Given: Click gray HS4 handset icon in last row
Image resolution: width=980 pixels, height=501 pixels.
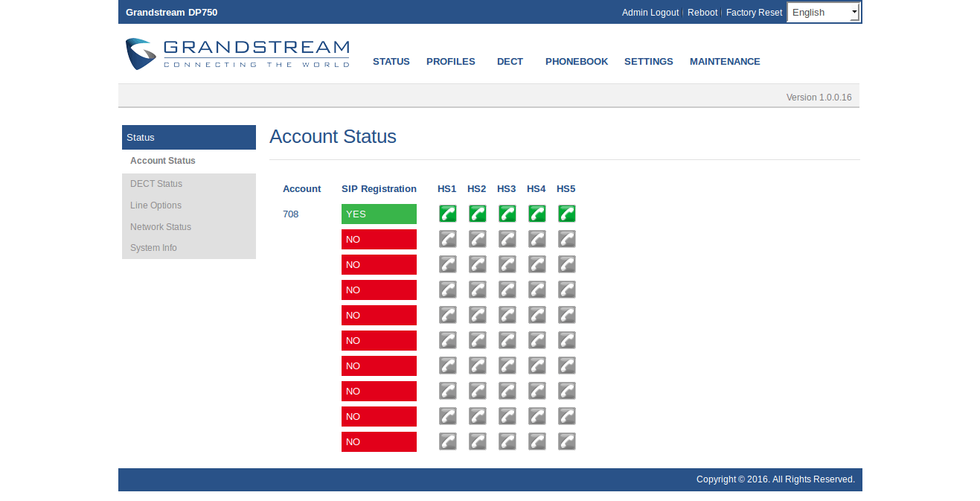Looking at the screenshot, I should tap(537, 441).
